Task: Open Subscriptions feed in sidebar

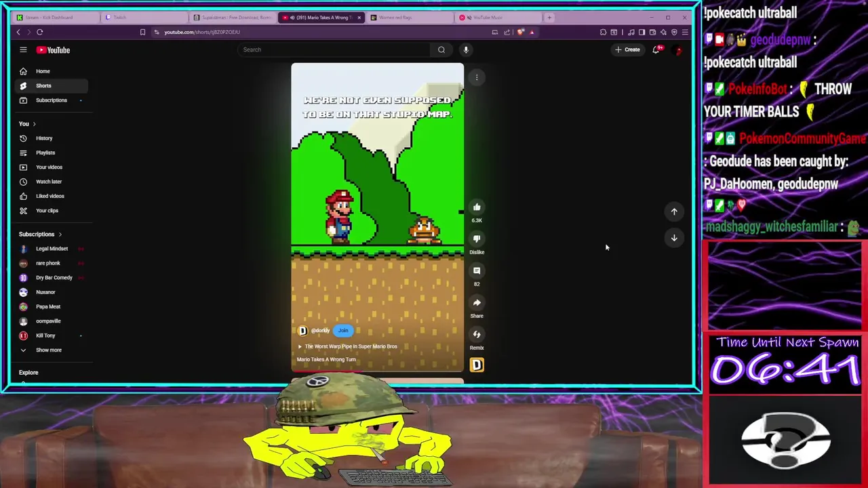Action: tap(51, 100)
